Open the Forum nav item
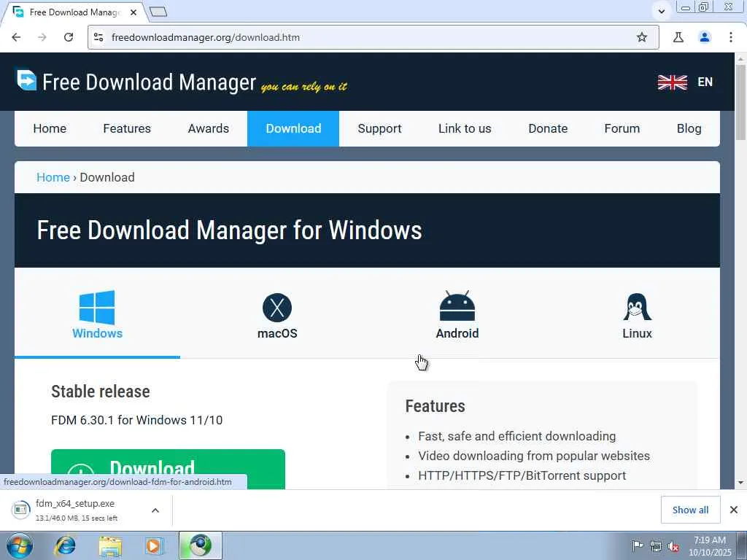Viewport: 747px width, 560px height. [622, 128]
